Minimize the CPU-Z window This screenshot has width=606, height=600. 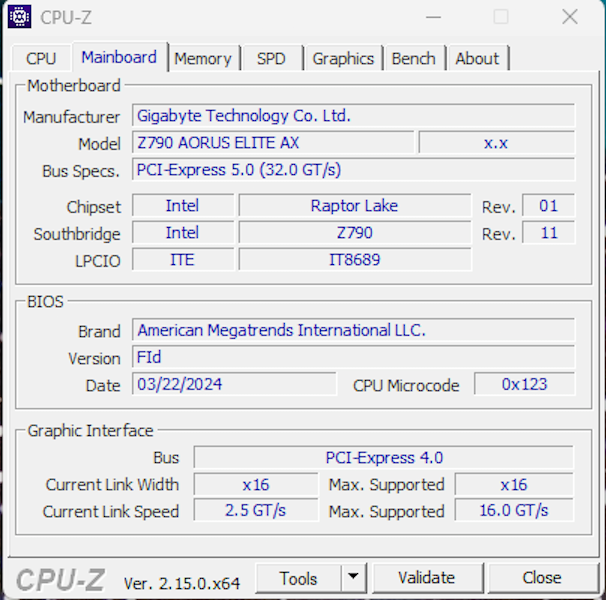pyautogui.click(x=433, y=17)
